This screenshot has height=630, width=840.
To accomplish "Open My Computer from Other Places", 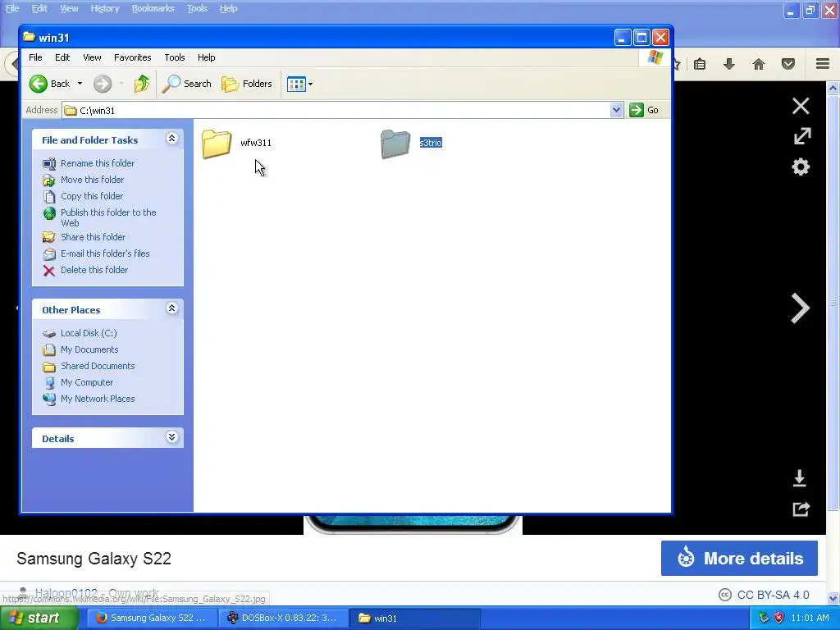I will [x=87, y=382].
